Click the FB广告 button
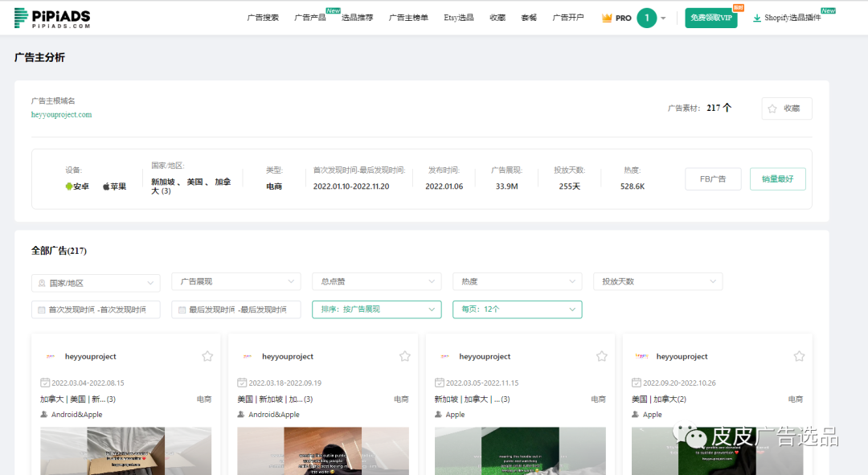 (x=713, y=178)
